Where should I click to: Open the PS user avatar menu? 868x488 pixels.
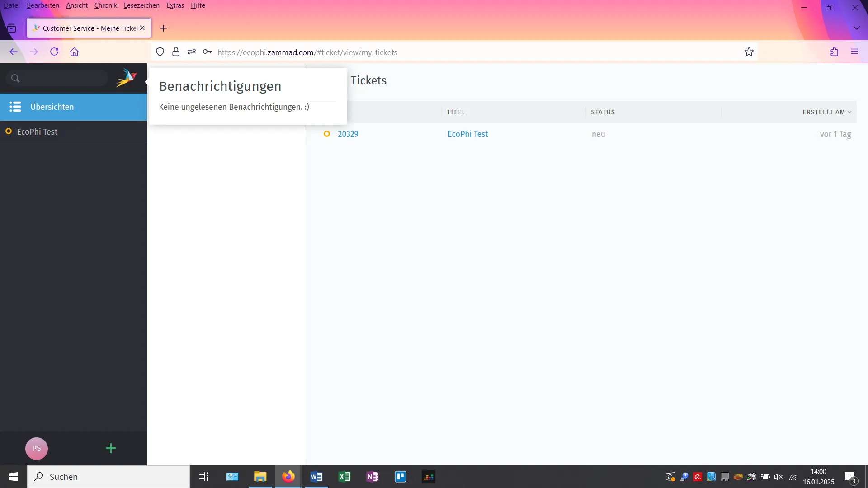[x=36, y=448]
